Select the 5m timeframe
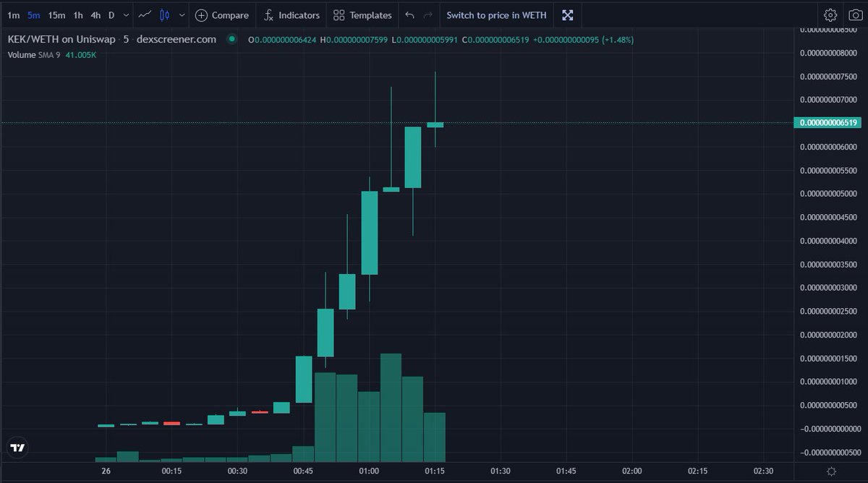The width and height of the screenshot is (868, 483). tap(33, 15)
